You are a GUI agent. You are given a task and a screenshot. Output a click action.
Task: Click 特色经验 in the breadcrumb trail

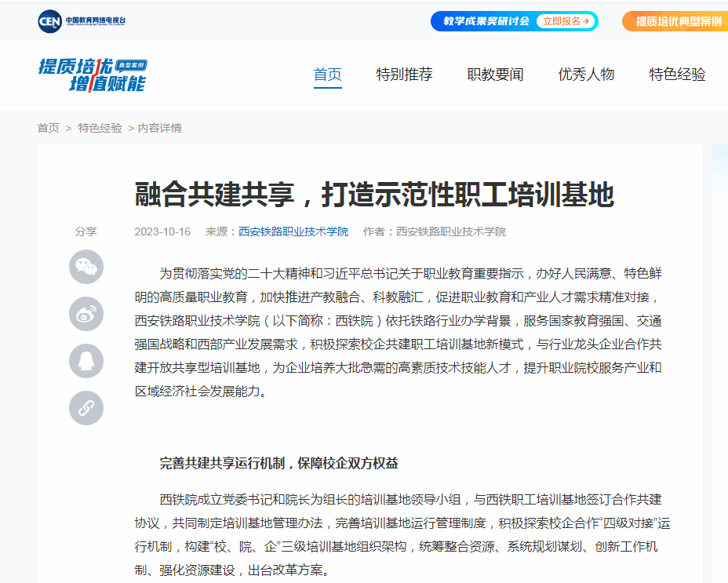coord(100,128)
